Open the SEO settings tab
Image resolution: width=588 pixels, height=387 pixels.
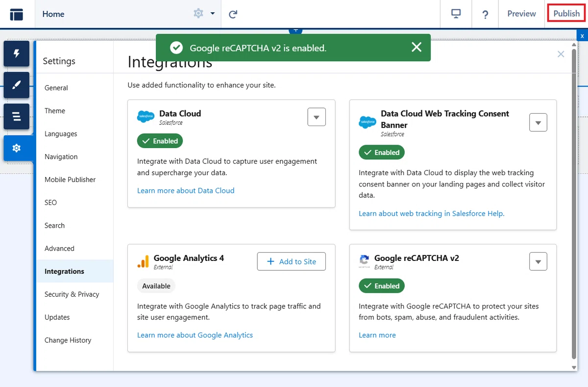point(74,203)
